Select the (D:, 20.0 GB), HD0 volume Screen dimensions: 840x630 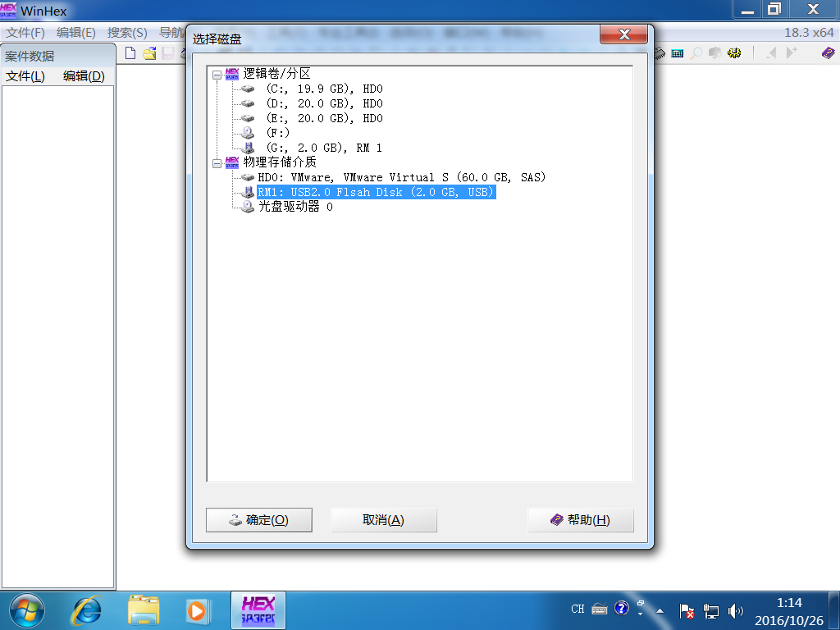click(324, 103)
